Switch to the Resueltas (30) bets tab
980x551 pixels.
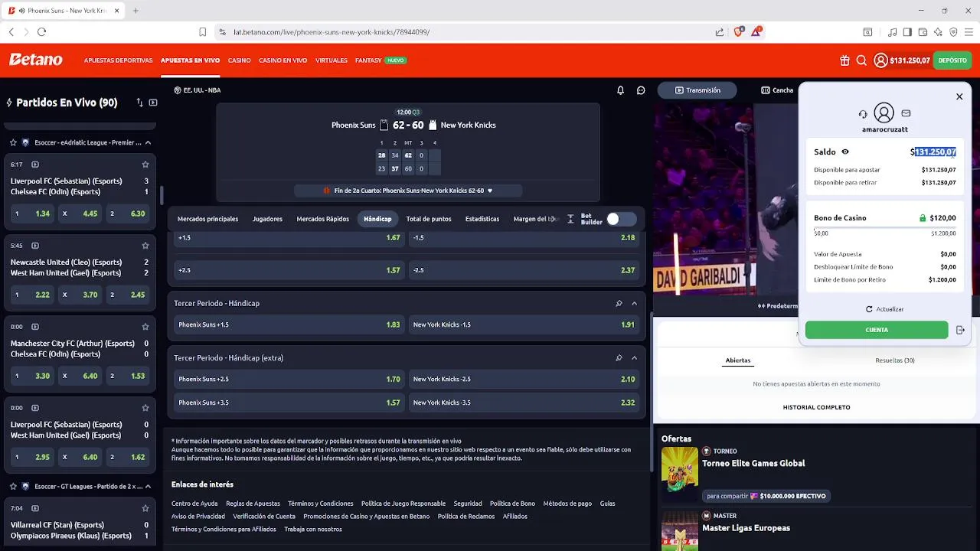[x=895, y=360]
